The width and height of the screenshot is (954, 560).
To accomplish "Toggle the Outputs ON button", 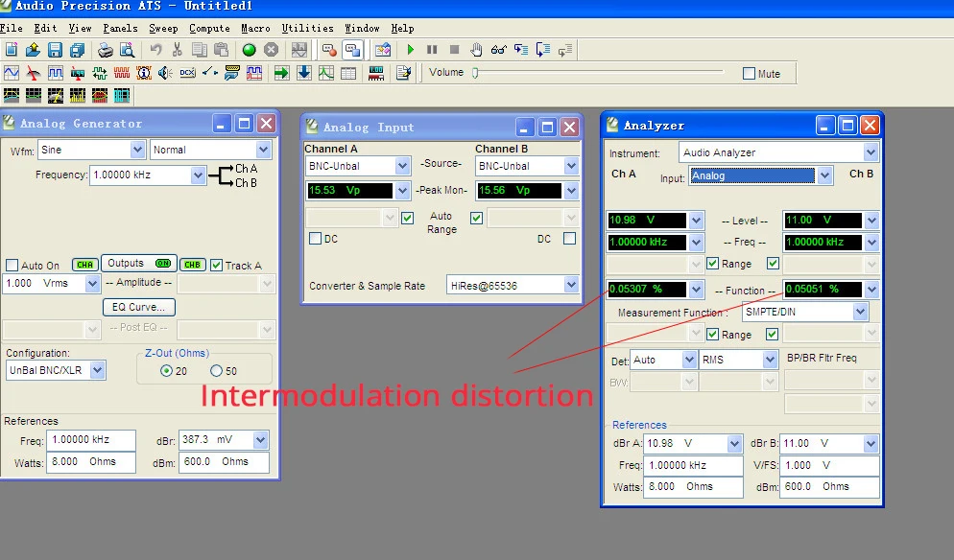I will (139, 264).
